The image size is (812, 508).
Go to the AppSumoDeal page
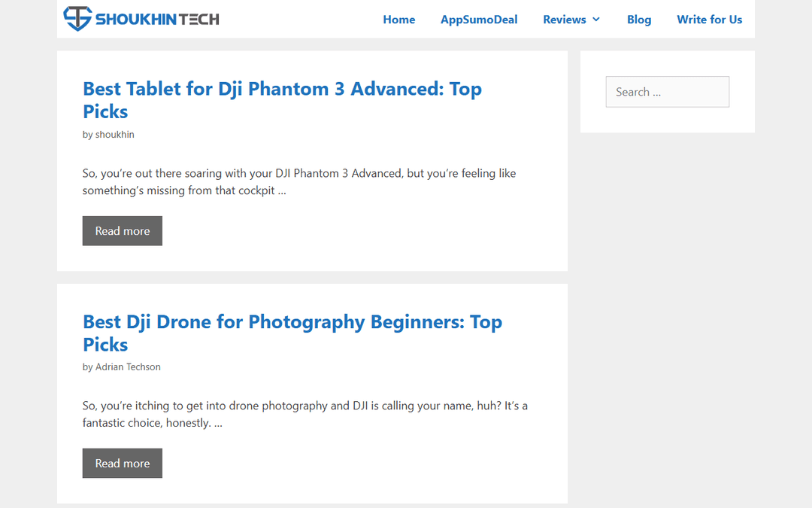point(479,20)
